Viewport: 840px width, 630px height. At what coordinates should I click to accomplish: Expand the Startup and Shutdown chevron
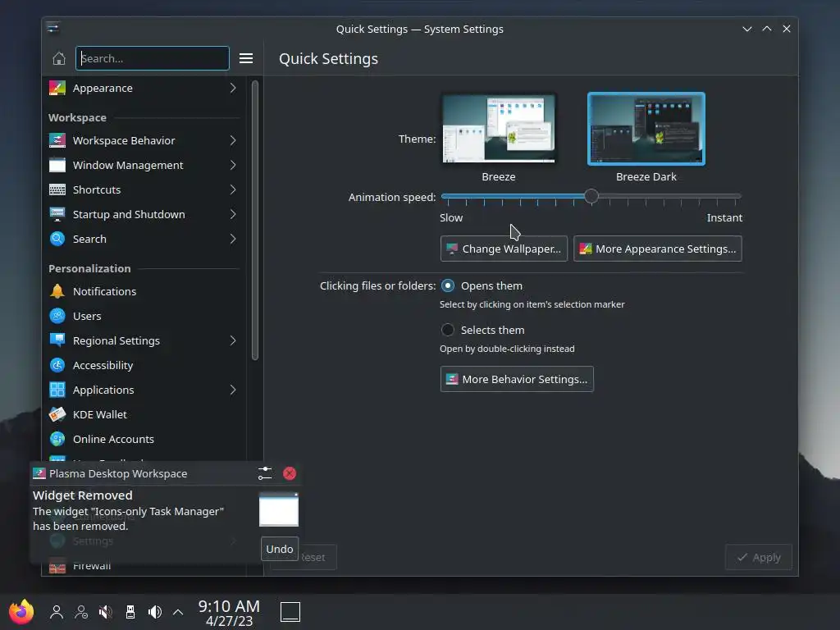233,214
